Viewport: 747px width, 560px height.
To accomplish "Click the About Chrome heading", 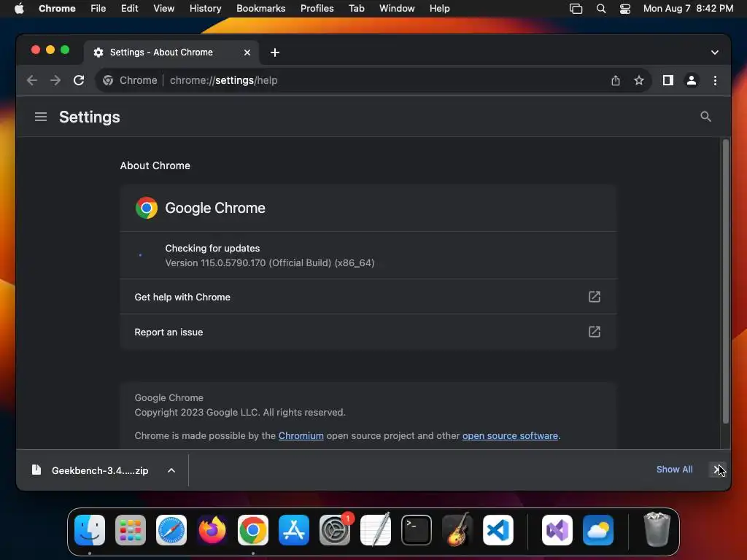I will point(155,166).
